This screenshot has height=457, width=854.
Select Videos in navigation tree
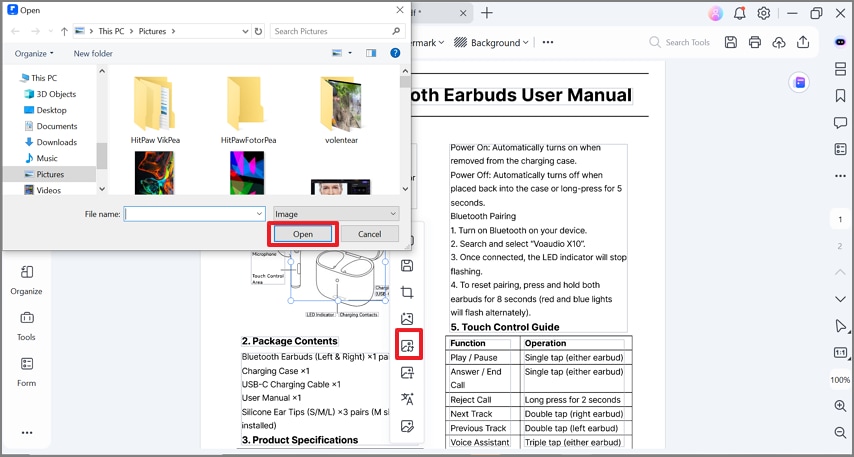pyautogui.click(x=48, y=190)
